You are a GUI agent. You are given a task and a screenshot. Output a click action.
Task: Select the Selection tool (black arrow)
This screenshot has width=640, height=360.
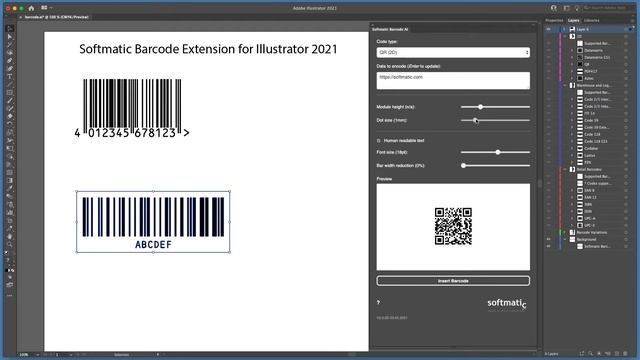coord(10,29)
